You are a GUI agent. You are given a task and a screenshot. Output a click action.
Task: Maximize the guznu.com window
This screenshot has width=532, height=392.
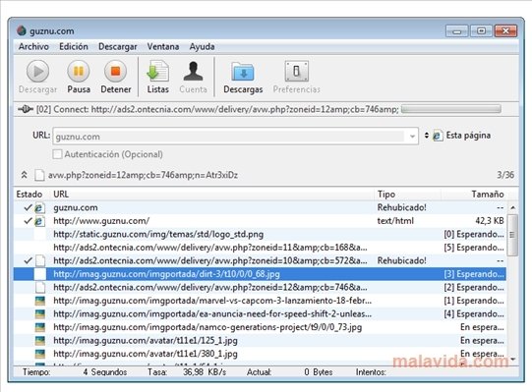[481, 31]
